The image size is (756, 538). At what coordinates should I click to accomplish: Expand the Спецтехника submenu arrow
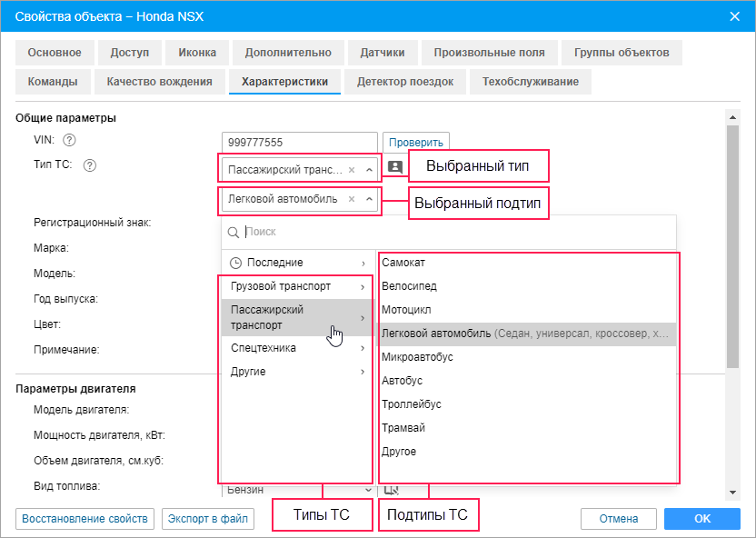pyautogui.click(x=363, y=348)
